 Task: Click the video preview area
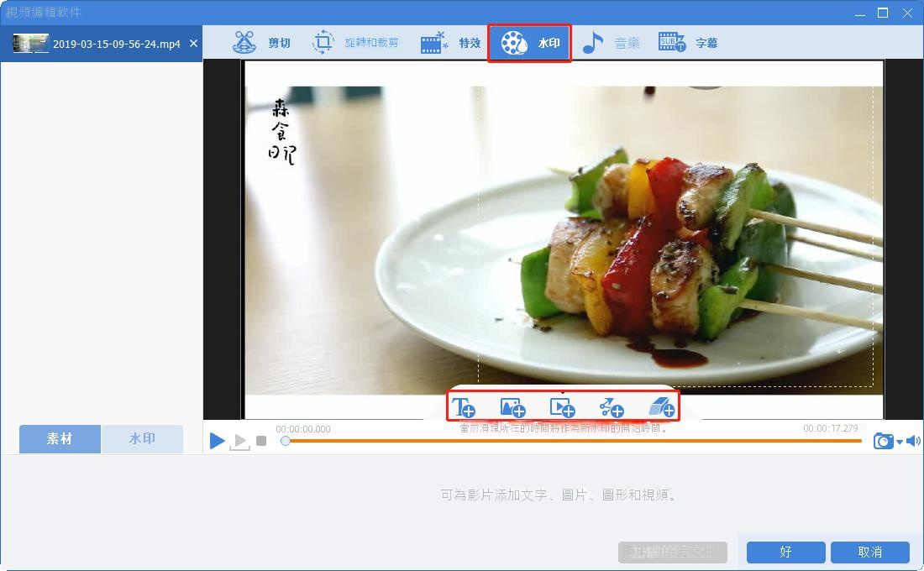(x=564, y=240)
